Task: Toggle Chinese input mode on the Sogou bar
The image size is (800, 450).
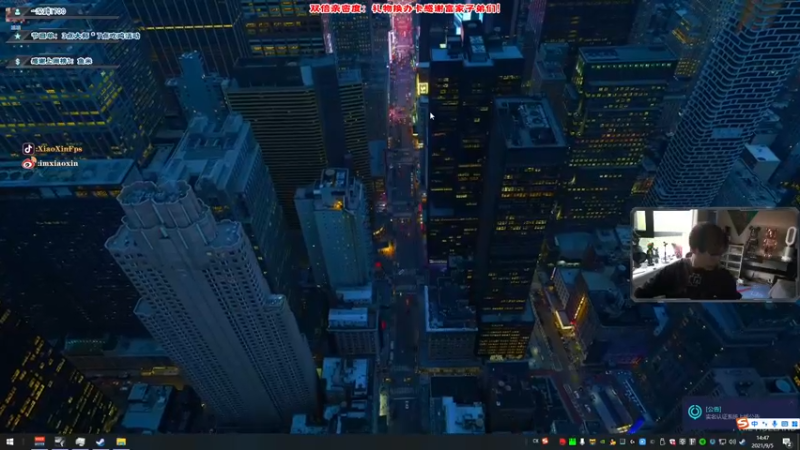Action: click(x=755, y=423)
